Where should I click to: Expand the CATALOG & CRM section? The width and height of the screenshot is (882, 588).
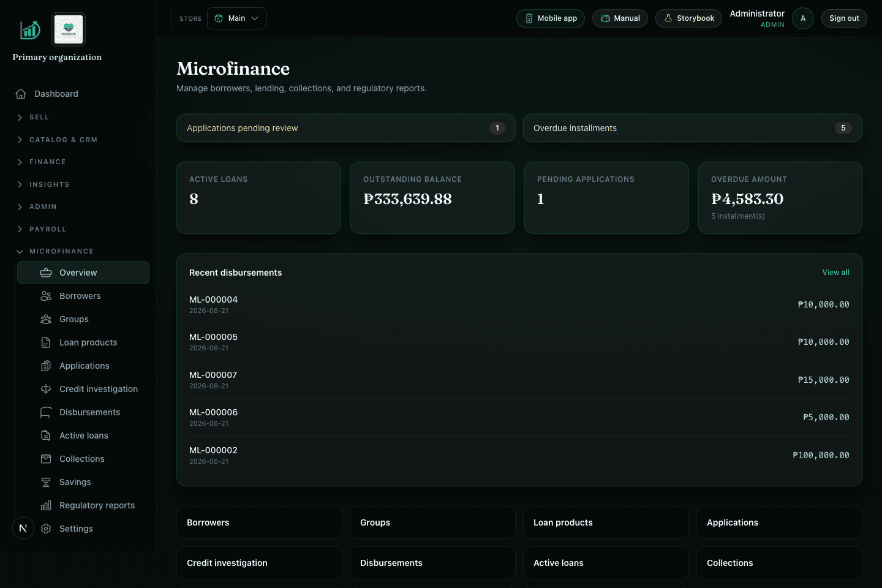coord(56,140)
